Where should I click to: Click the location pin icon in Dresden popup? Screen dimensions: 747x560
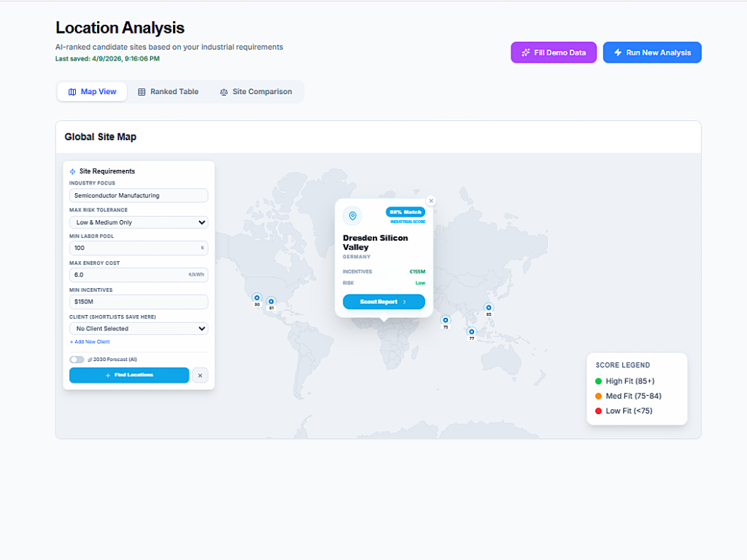point(352,216)
